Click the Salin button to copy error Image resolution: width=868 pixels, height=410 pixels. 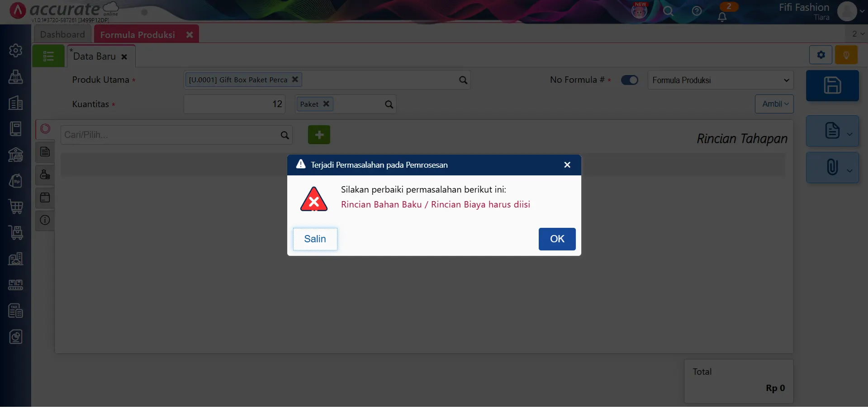click(315, 239)
